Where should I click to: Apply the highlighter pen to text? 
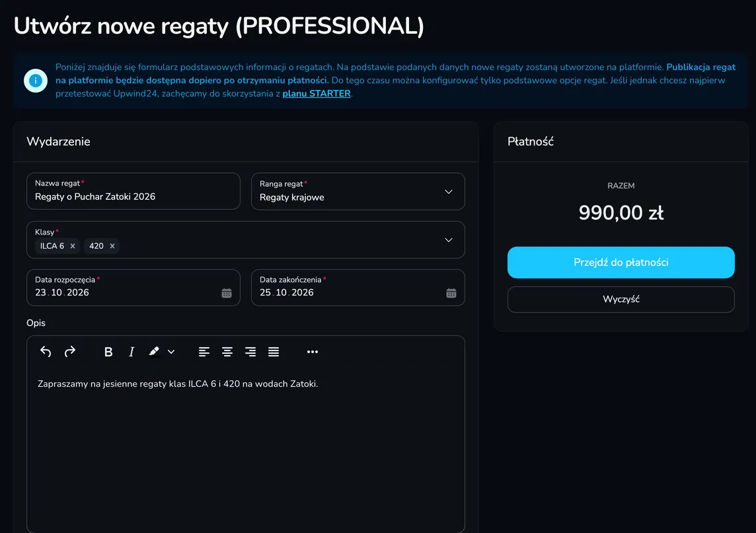[x=154, y=352]
